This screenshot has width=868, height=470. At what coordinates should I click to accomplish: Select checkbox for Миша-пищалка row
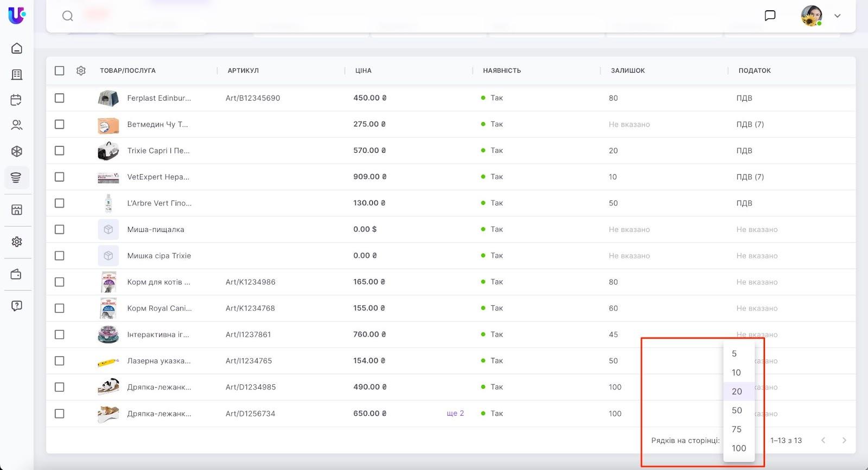click(60, 229)
